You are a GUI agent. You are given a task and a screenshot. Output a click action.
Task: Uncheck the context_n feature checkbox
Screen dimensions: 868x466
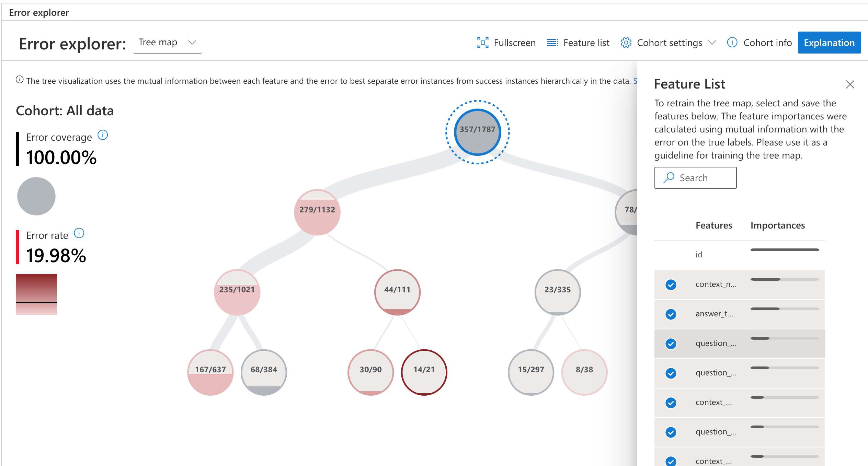(x=670, y=284)
